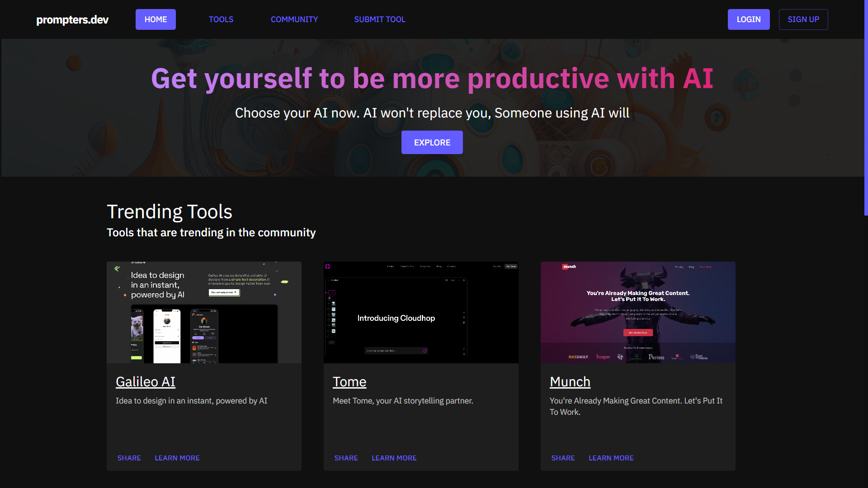Share the Galileo AI tool
Screen dimensions: 868x488
click(x=129, y=458)
